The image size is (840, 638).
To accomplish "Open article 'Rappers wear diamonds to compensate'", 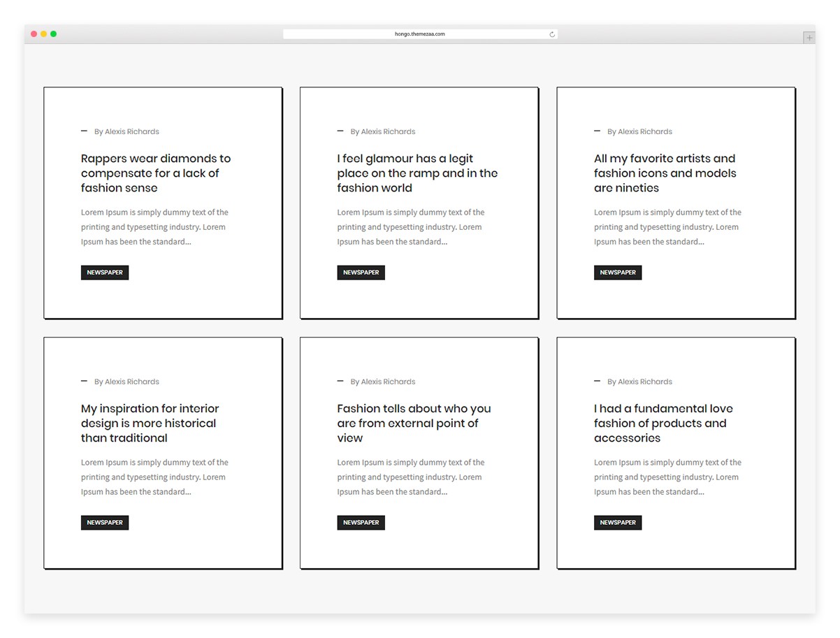I will tap(156, 173).
